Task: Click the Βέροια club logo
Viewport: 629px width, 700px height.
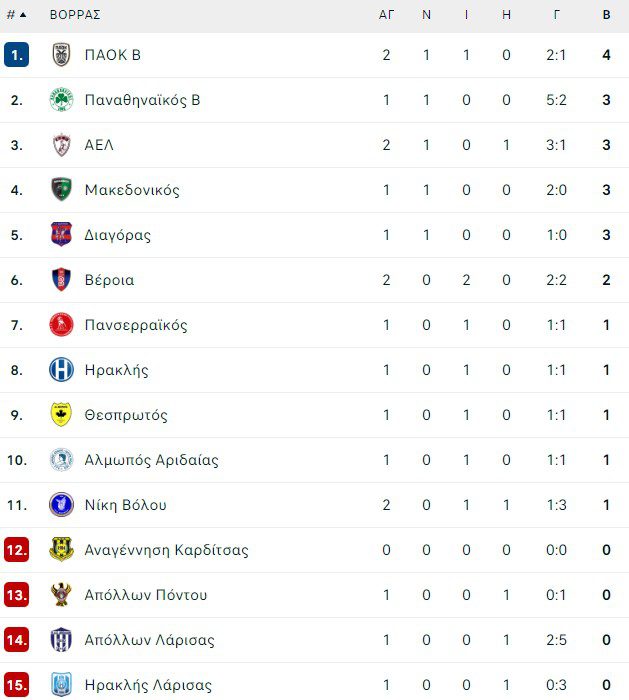Action: point(61,280)
